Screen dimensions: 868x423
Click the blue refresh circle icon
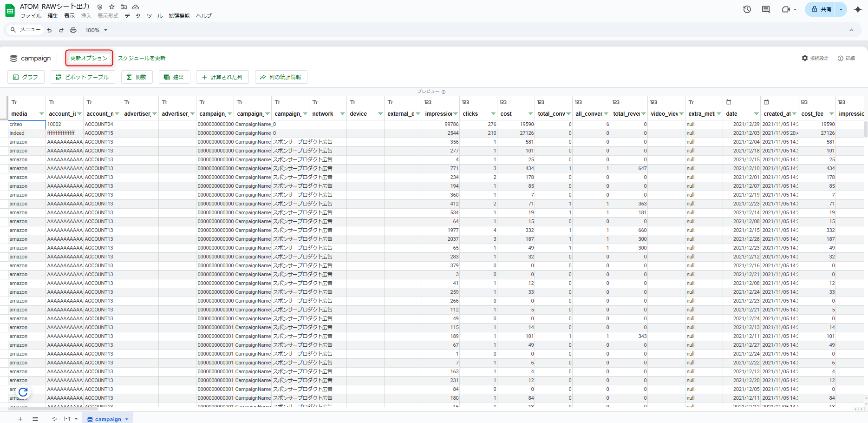click(23, 392)
